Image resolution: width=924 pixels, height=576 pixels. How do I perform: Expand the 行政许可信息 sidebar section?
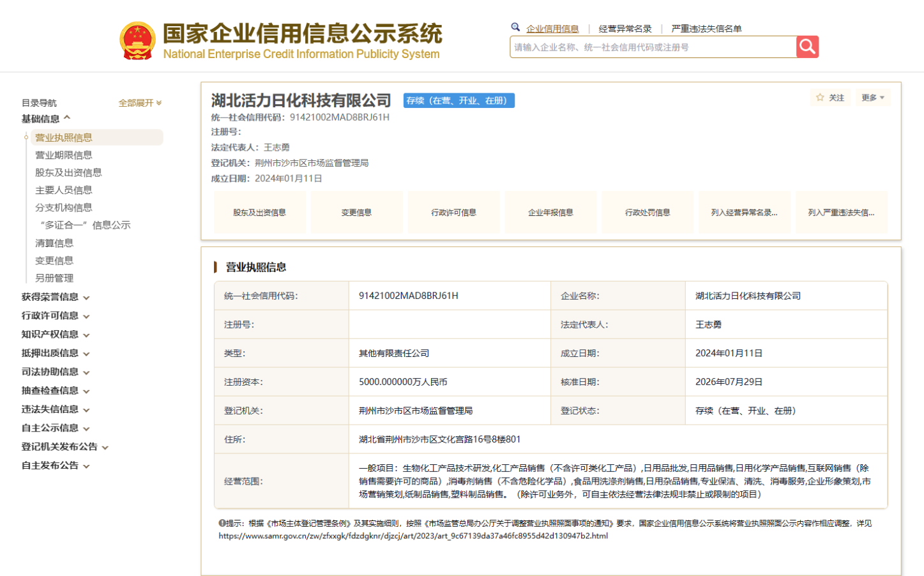point(56,315)
